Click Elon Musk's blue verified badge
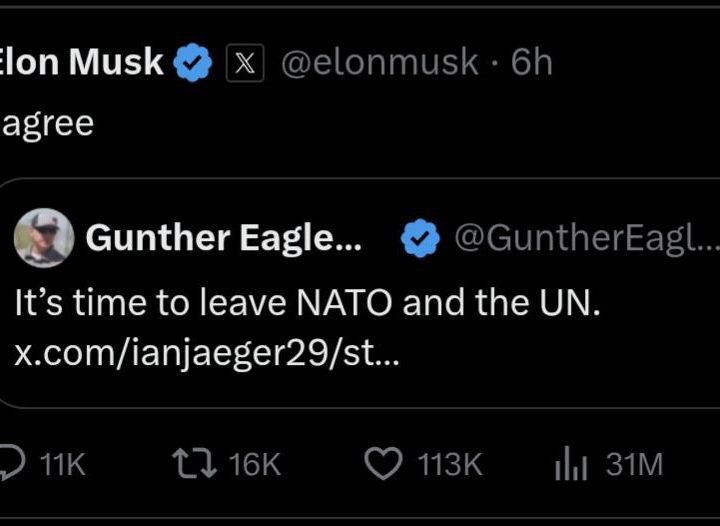This screenshot has height=526, width=720. (x=194, y=64)
